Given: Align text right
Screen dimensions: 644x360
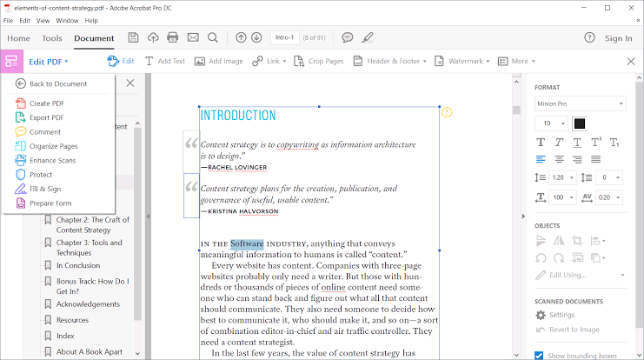Looking at the screenshot, I should click(577, 159).
